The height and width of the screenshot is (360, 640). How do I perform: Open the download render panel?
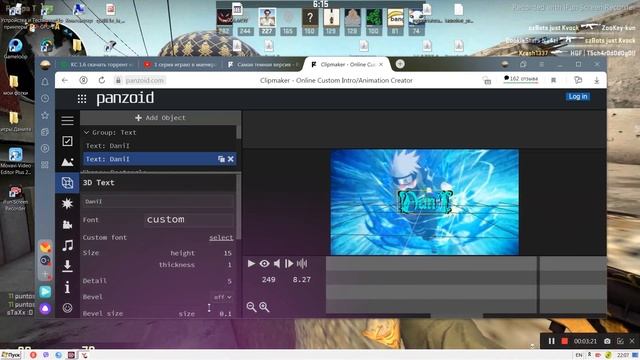coord(67,266)
